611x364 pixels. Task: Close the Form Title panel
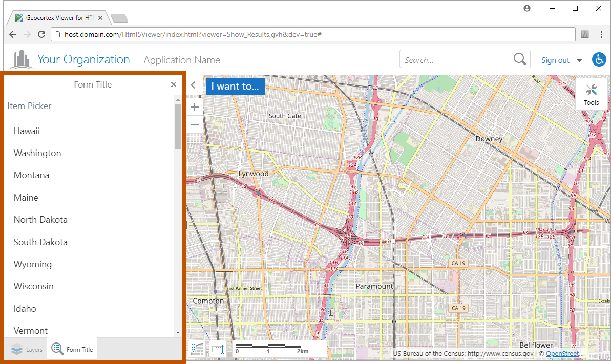click(x=174, y=84)
